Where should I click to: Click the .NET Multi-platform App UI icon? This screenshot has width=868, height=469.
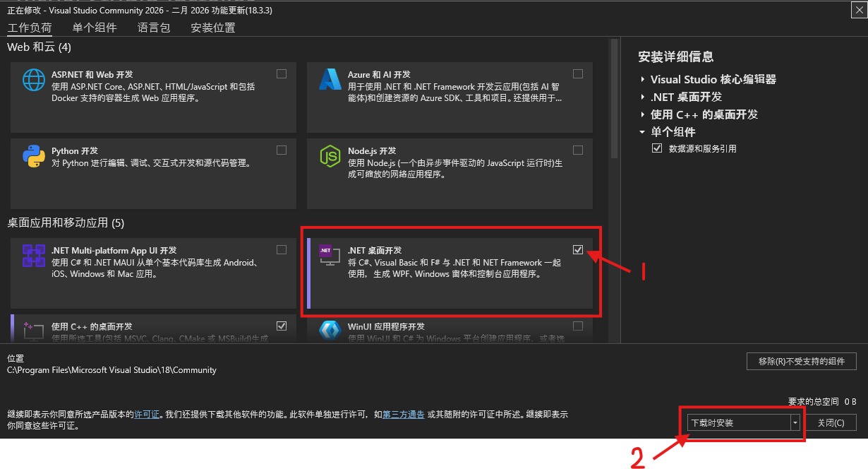[34, 256]
